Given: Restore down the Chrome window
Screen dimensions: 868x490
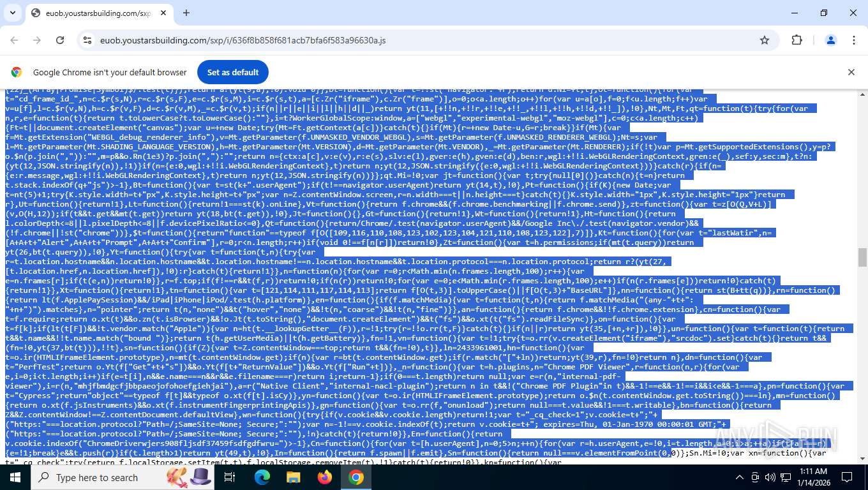Looking at the screenshot, I should tap(824, 13).
